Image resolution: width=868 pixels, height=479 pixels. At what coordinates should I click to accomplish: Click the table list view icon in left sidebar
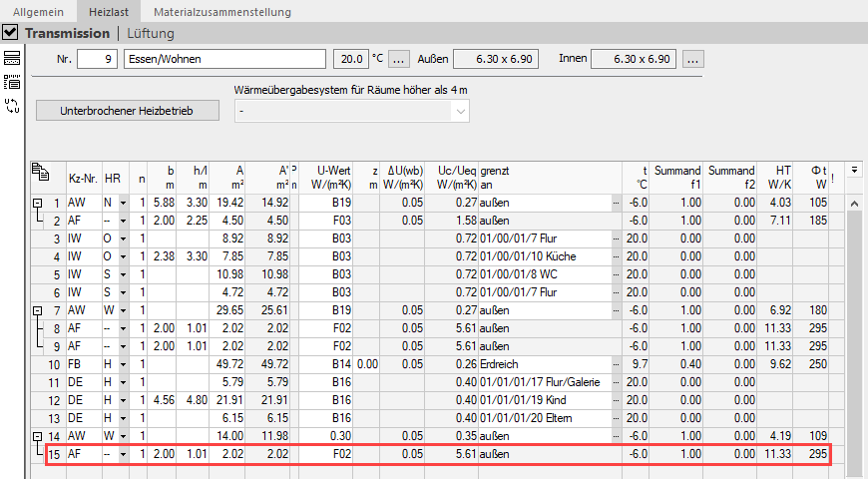[x=12, y=58]
